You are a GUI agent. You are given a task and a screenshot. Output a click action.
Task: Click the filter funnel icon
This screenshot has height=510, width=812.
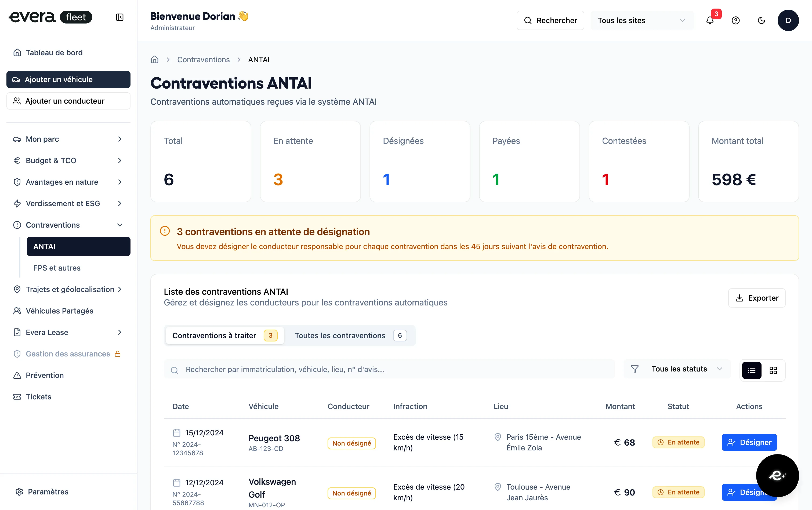pos(635,369)
